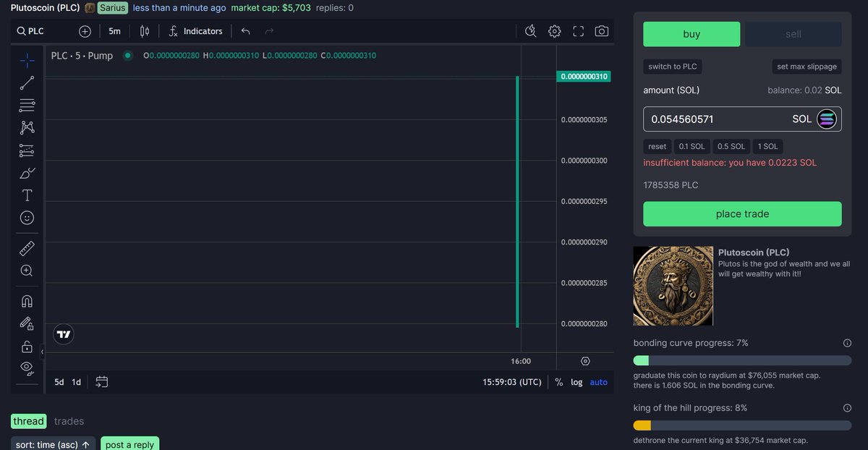Open the forecasting and measurement tools
The height and width of the screenshot is (450, 868).
(x=27, y=150)
